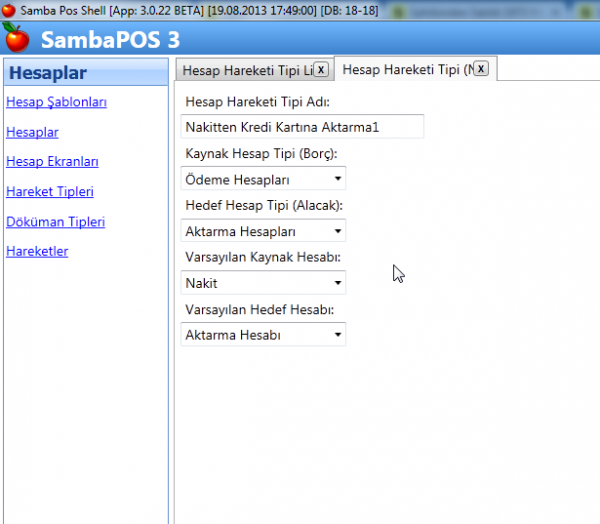
Task: Click the small apple icon in title bar
Action: tap(8, 10)
